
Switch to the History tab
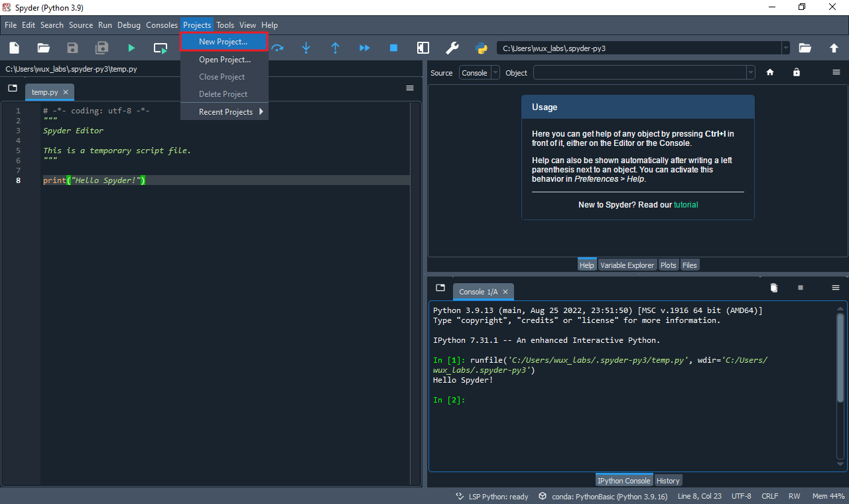[668, 481]
